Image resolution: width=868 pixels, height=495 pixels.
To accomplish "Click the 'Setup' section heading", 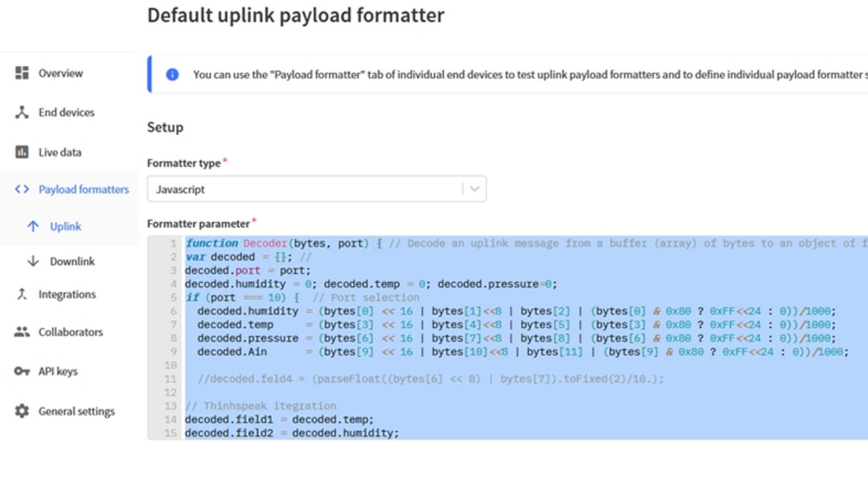I will click(x=165, y=127).
